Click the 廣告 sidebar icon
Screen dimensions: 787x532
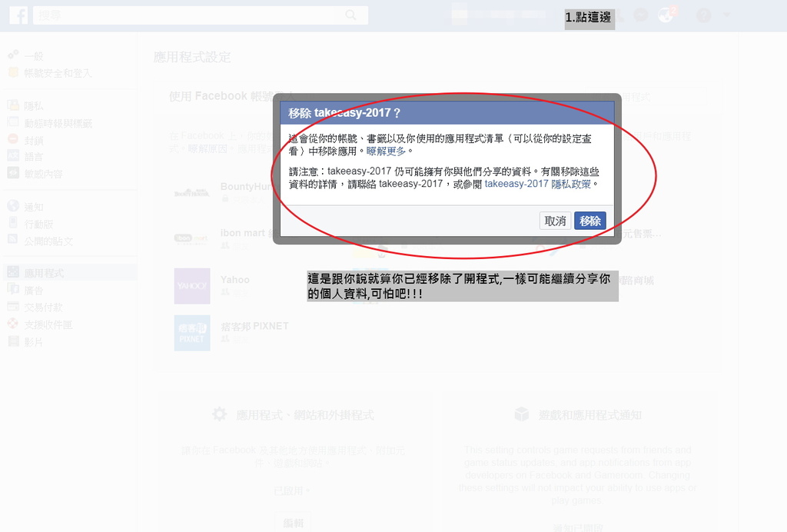coord(13,289)
